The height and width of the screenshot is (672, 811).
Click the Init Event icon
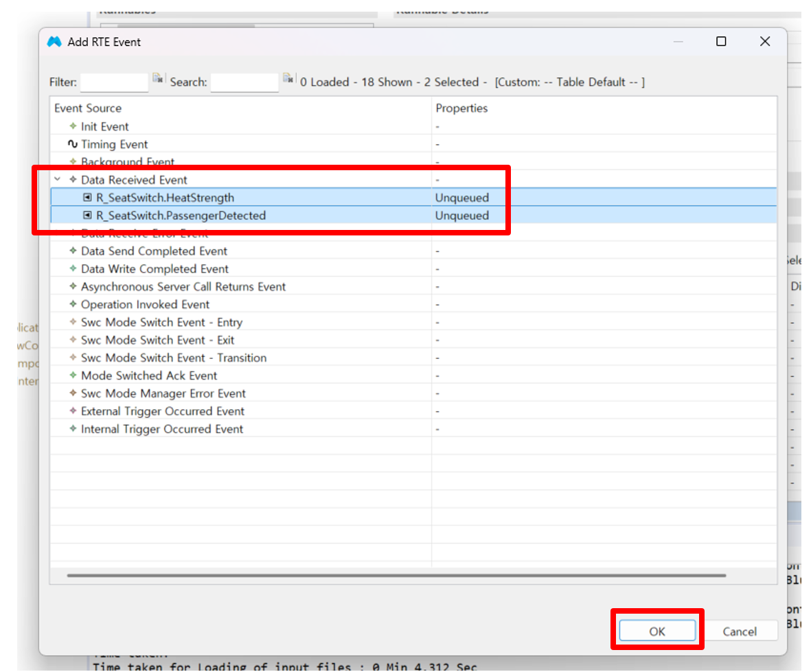(73, 126)
